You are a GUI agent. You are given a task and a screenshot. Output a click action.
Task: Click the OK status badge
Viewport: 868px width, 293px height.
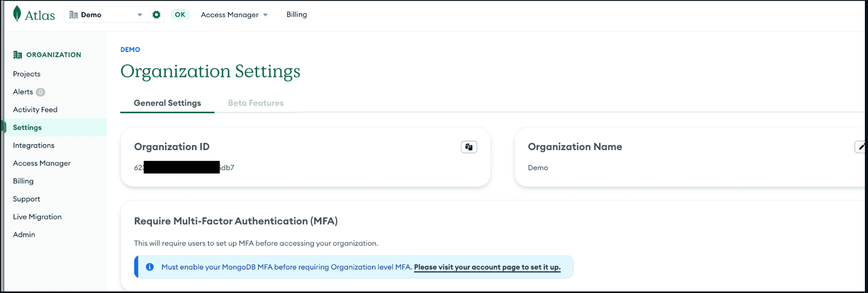click(180, 15)
